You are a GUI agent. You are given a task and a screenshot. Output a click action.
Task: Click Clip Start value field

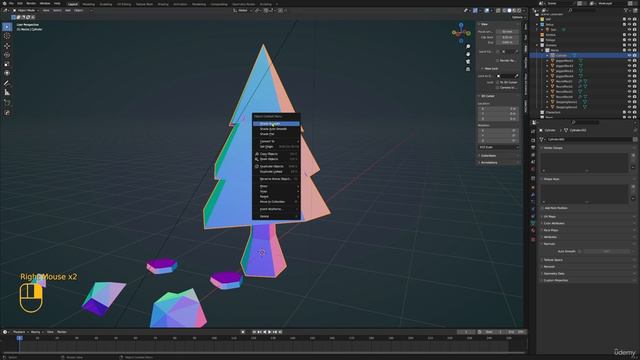[x=507, y=37]
